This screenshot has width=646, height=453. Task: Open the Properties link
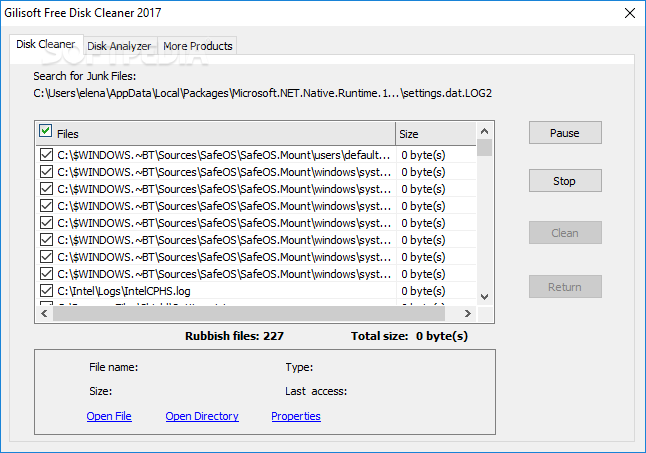tap(296, 416)
